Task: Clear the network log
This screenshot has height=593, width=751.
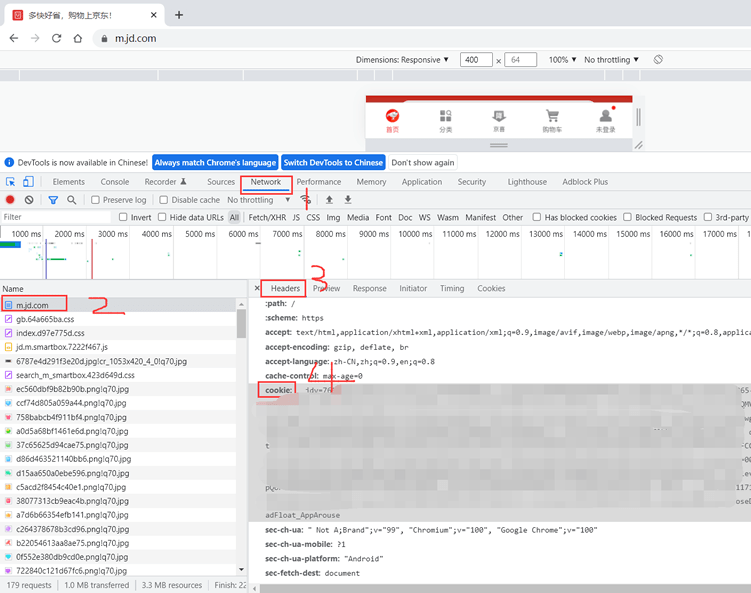Action: click(x=29, y=200)
